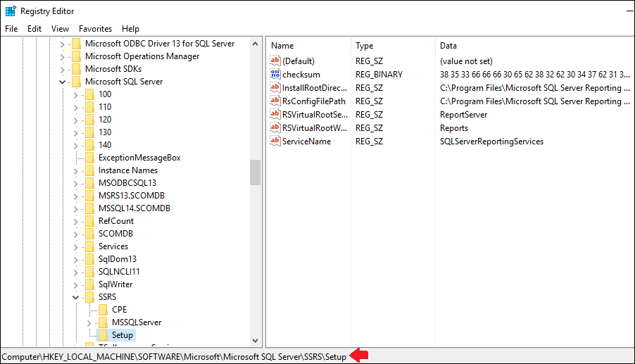Viewport: 635px width, 364px height.
Task: Click the RsConfigFilePath string value icon
Action: click(275, 101)
